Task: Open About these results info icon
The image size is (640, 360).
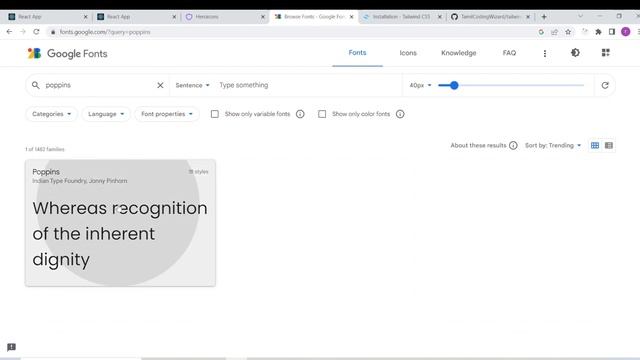Action: click(513, 146)
